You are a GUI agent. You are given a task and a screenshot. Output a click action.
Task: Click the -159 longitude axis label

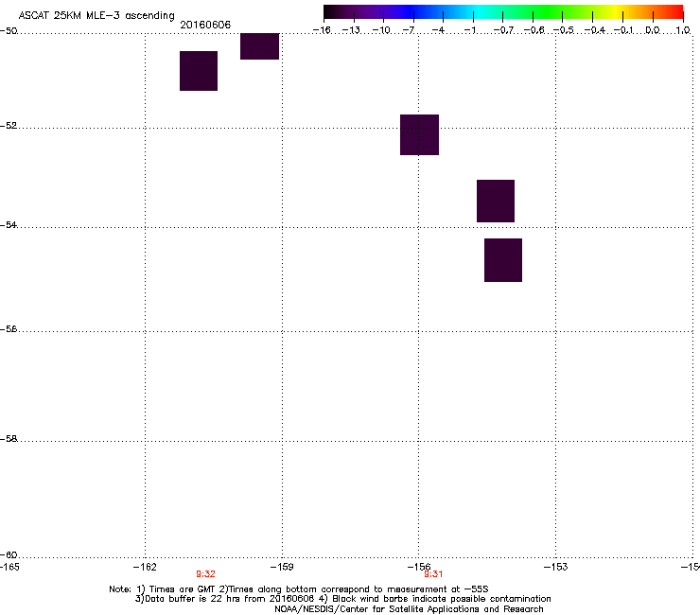click(282, 567)
